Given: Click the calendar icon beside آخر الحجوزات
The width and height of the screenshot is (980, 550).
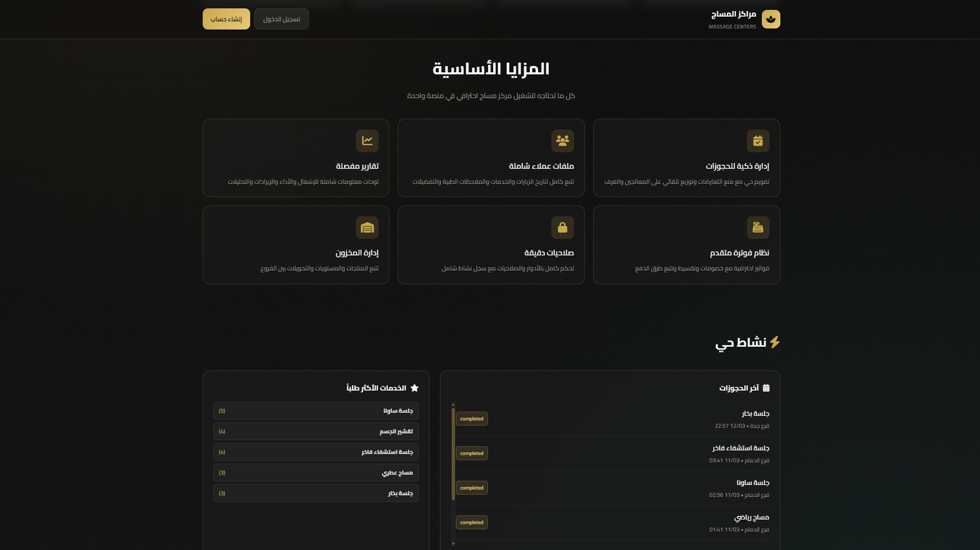Looking at the screenshot, I should tap(766, 388).
